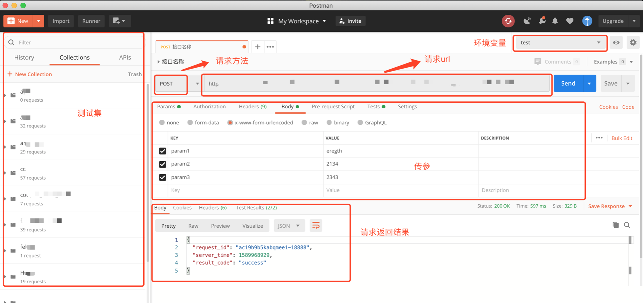This screenshot has width=644, height=303.
Task: Uncheck the param3 checkbox
Action: click(x=162, y=177)
